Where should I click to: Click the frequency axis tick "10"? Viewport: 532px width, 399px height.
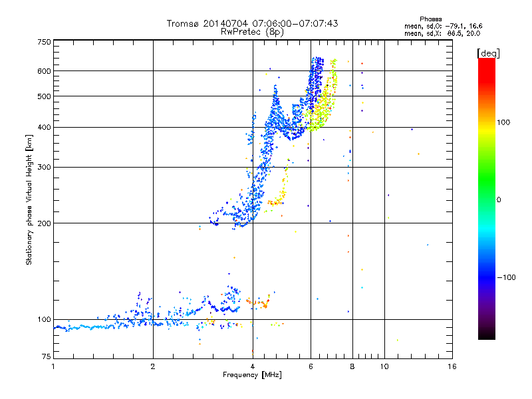coord(384,366)
